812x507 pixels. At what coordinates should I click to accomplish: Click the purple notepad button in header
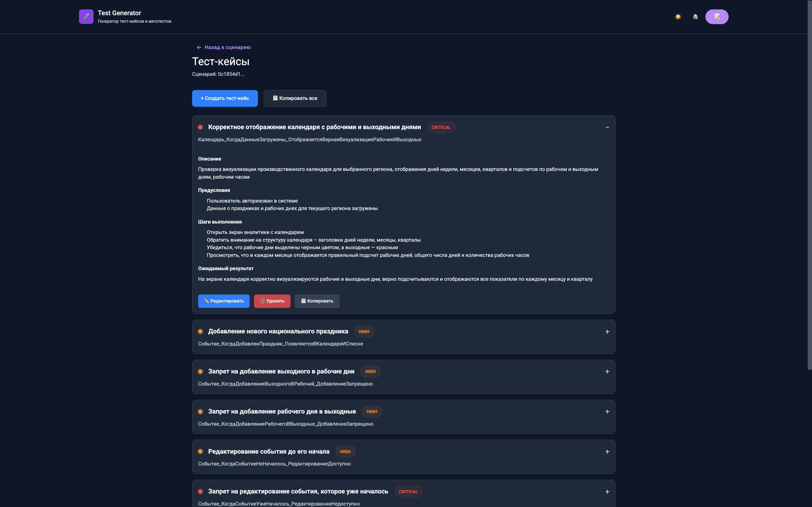click(x=717, y=17)
